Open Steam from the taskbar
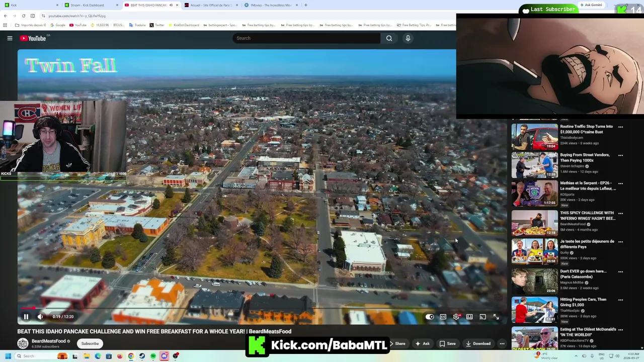 click(x=142, y=356)
